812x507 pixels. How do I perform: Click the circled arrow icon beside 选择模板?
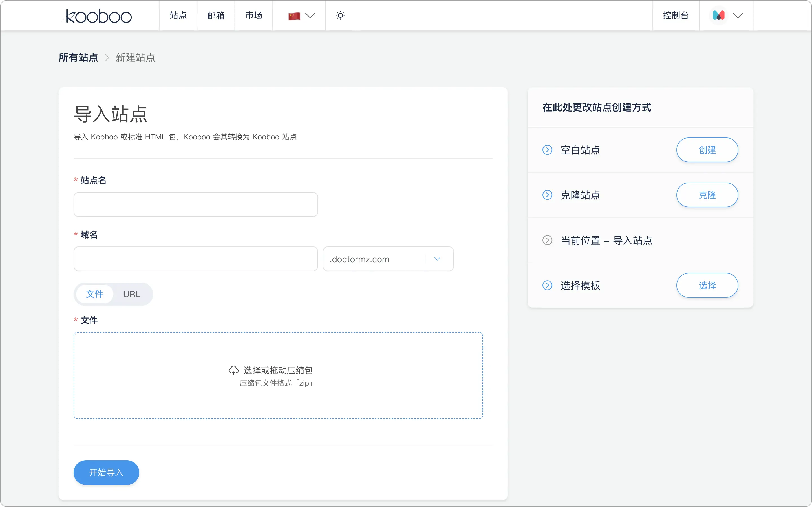point(547,285)
